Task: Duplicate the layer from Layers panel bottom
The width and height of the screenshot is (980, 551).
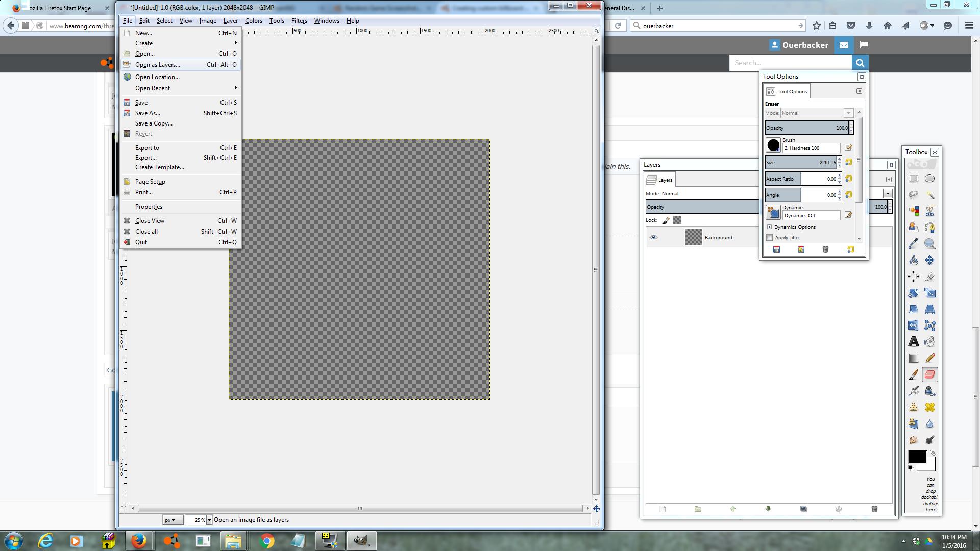Action: (x=803, y=509)
